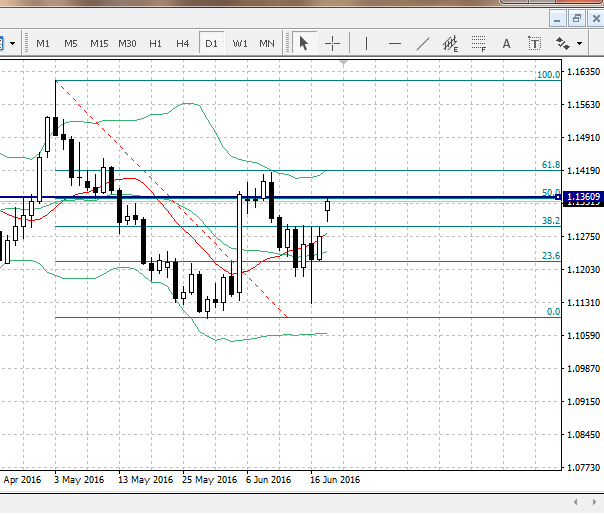Expand dropdown left of timeframe bar

click(12, 44)
